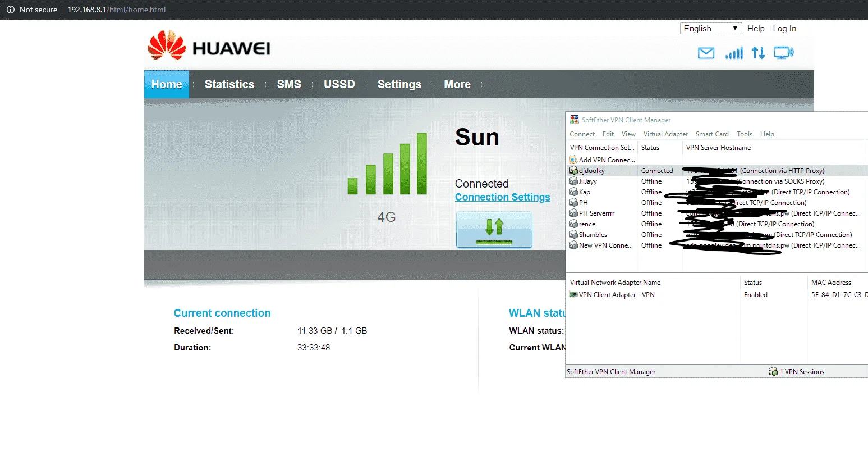Click the Duration value 33:33:48
The height and width of the screenshot is (469, 868).
pyautogui.click(x=314, y=348)
